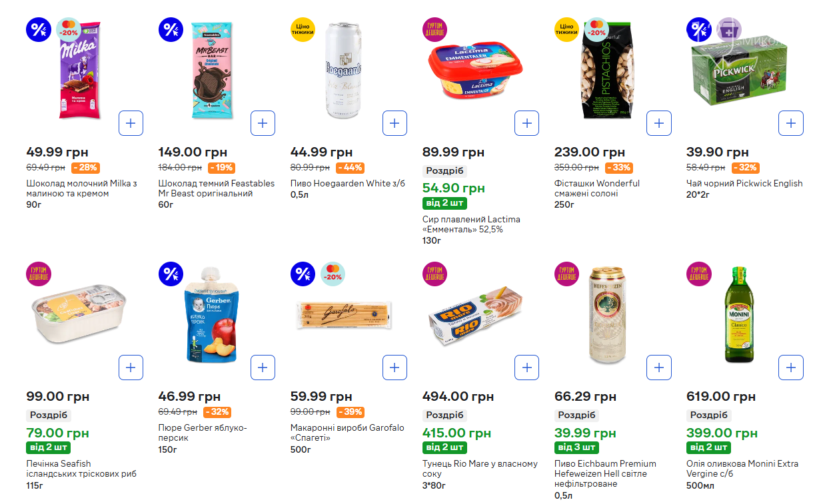The height and width of the screenshot is (504, 821).
Task: Open link Фісташки Wonderful смажені солоні
Action: pyautogui.click(x=597, y=188)
